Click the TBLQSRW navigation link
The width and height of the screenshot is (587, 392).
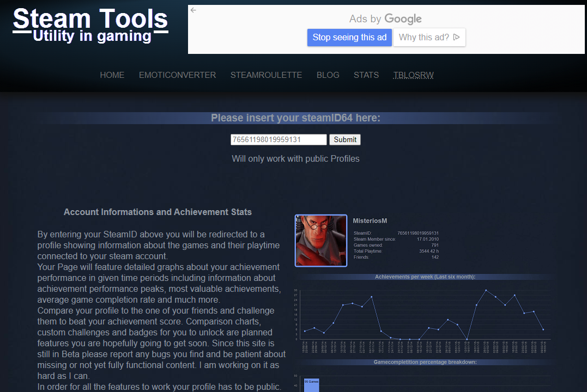click(x=413, y=75)
